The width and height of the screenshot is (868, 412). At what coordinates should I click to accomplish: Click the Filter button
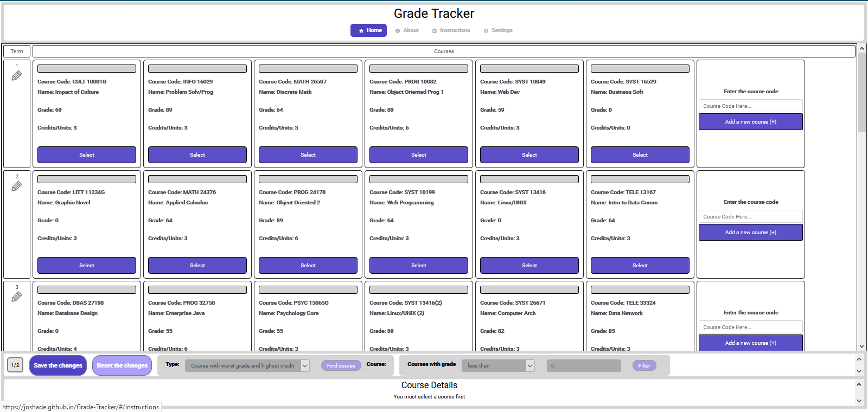[x=644, y=366]
